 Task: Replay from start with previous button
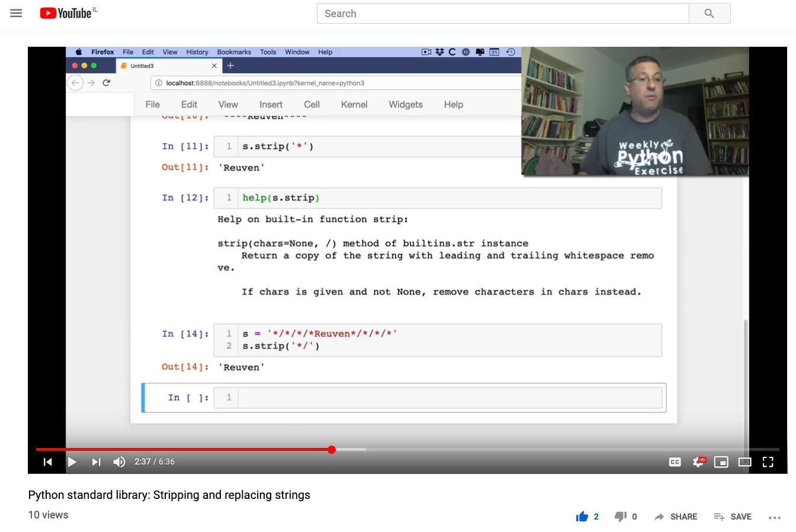[x=48, y=462]
